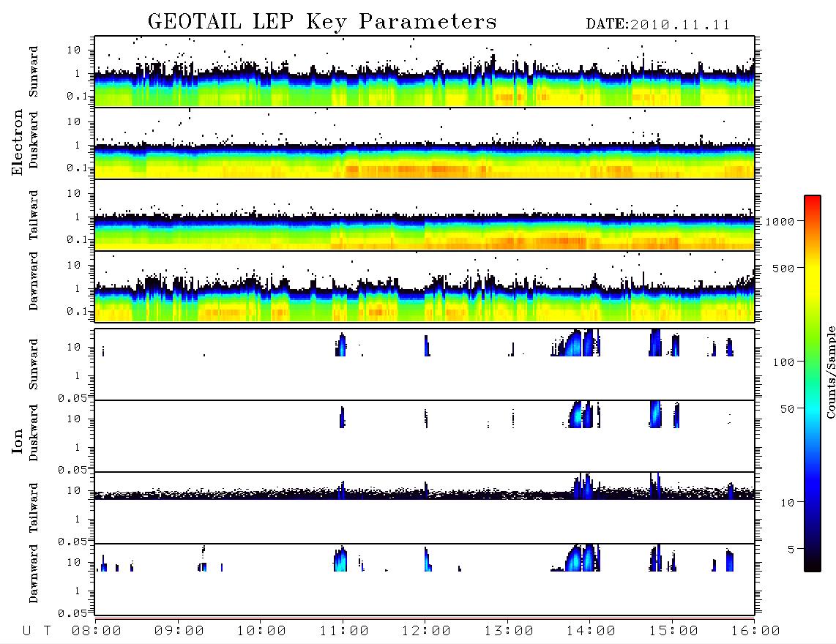Click the 500 colorbar tick label

click(783, 268)
